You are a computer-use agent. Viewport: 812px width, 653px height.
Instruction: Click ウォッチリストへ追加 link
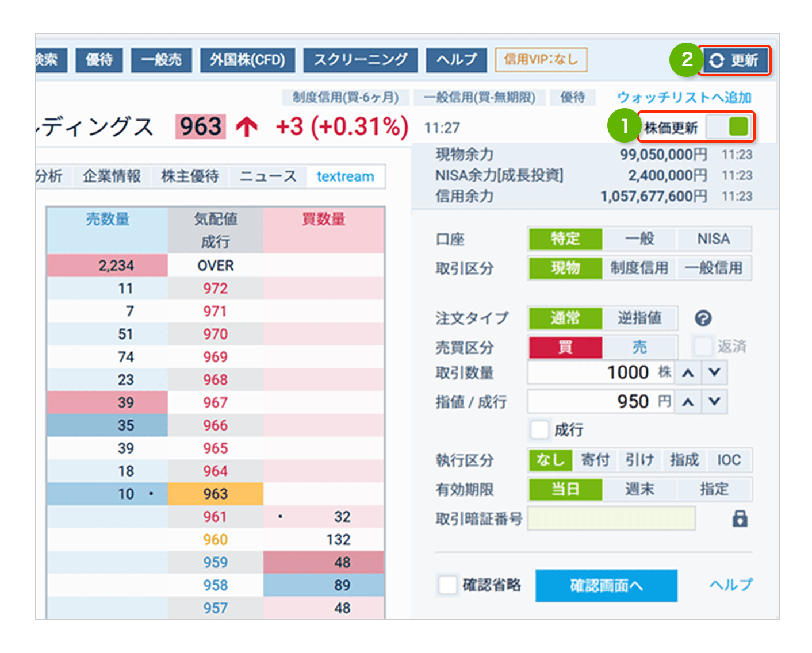click(684, 97)
